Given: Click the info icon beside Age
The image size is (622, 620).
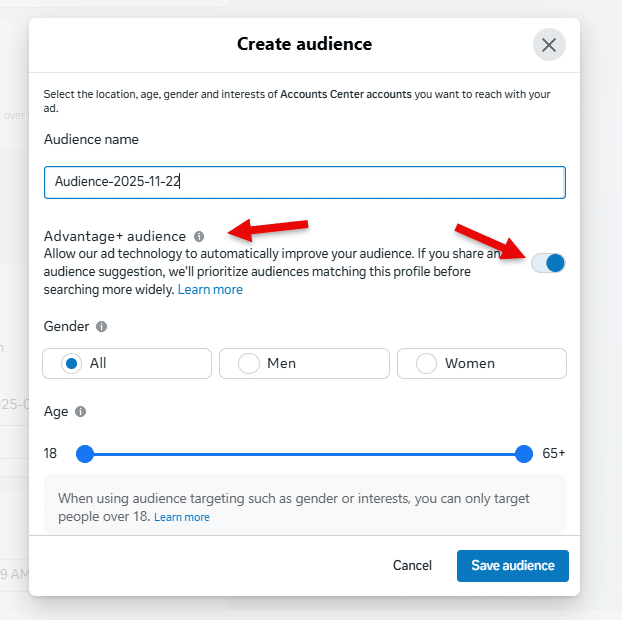Looking at the screenshot, I should (81, 411).
